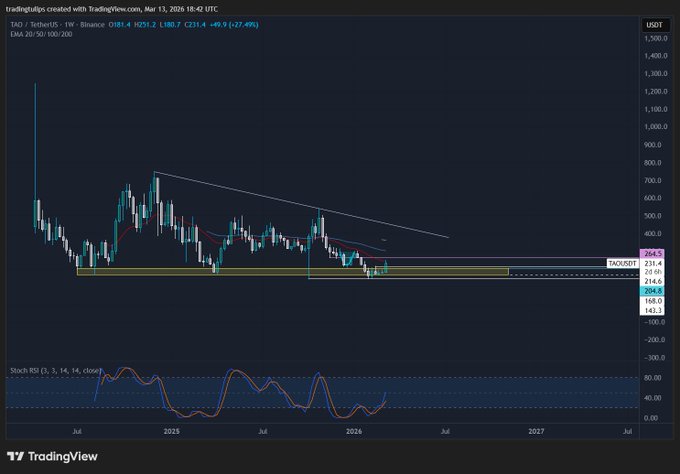Screen dimensions: 680x474
Task: Click the TAO / TetherUS symbol title
Action: tap(57, 25)
